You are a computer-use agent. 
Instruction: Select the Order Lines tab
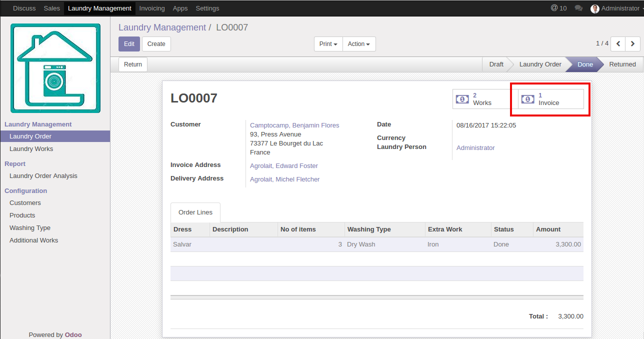pyautogui.click(x=195, y=212)
